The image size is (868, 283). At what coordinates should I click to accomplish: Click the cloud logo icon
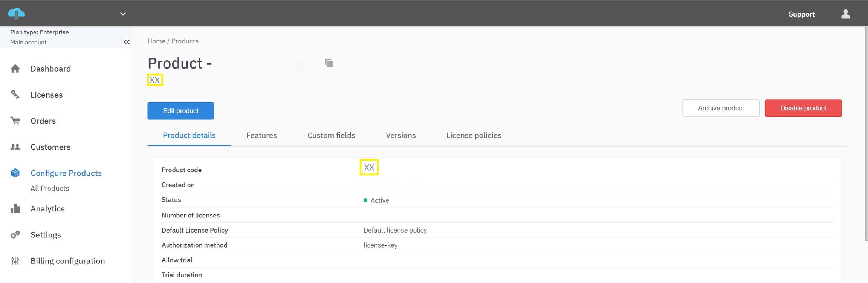pyautogui.click(x=17, y=14)
